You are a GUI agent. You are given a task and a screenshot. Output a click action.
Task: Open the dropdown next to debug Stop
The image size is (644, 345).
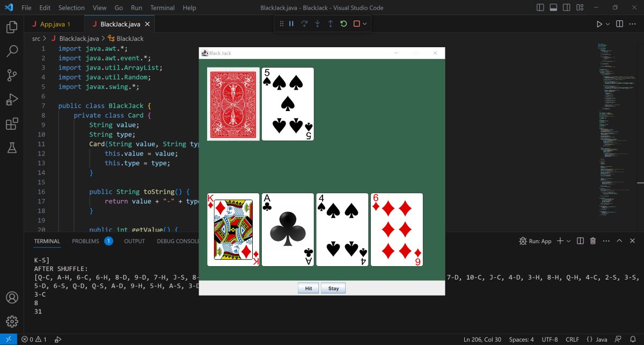(365, 24)
